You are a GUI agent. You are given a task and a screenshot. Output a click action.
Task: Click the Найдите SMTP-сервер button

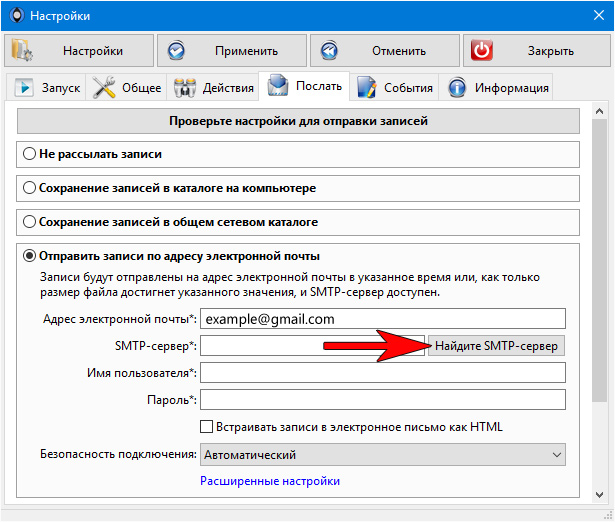pos(496,346)
